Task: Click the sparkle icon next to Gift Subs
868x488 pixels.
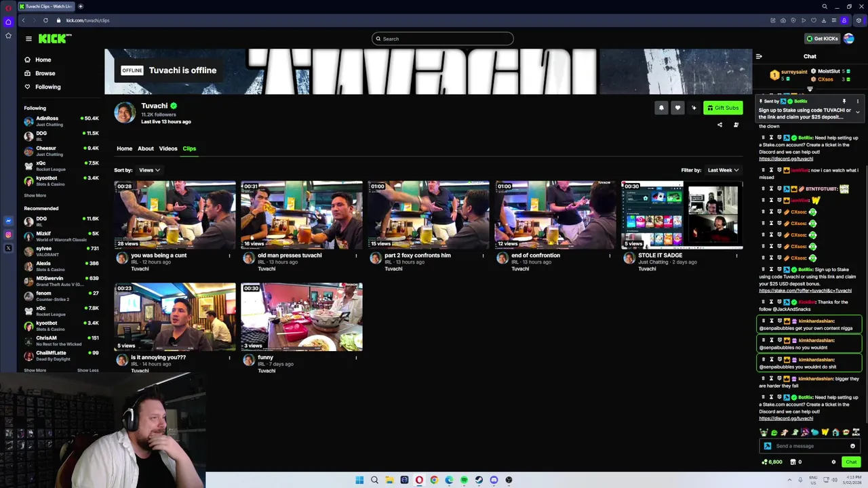Action: click(x=694, y=108)
